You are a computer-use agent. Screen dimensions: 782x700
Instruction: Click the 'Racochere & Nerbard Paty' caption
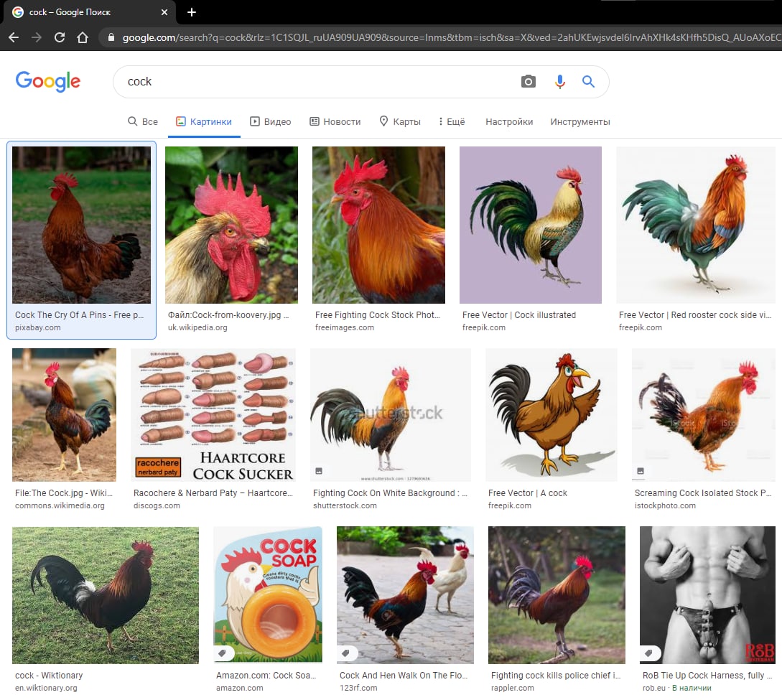[213, 493]
